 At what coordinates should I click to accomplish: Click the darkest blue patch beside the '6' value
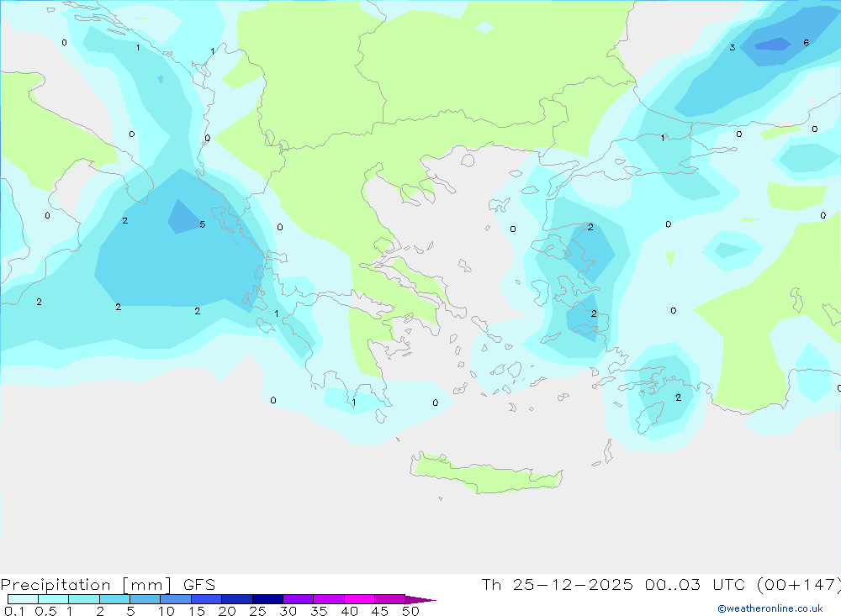coord(773,44)
